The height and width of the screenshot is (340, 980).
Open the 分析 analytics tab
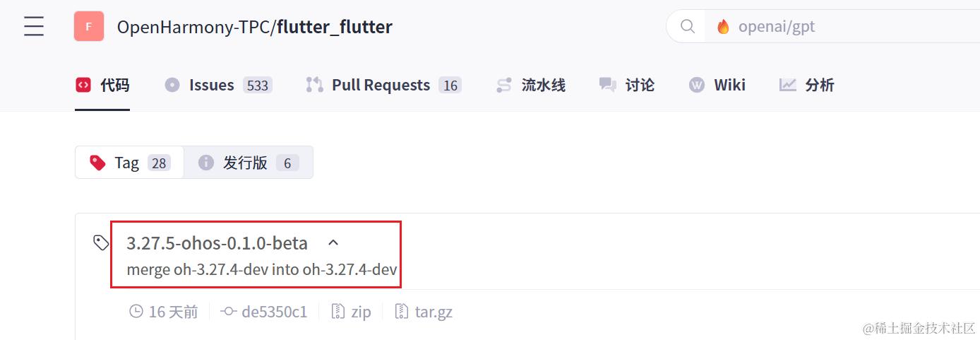[807, 86]
